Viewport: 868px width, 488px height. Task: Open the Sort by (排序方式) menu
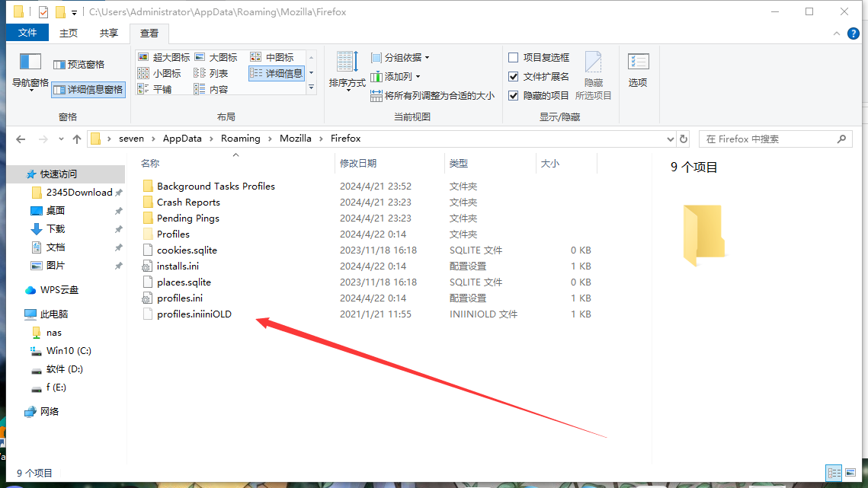coord(347,71)
